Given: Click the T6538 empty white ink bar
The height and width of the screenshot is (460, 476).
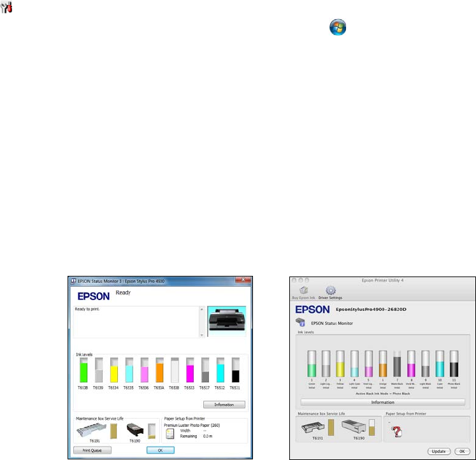Looking at the screenshot, I should (175, 370).
